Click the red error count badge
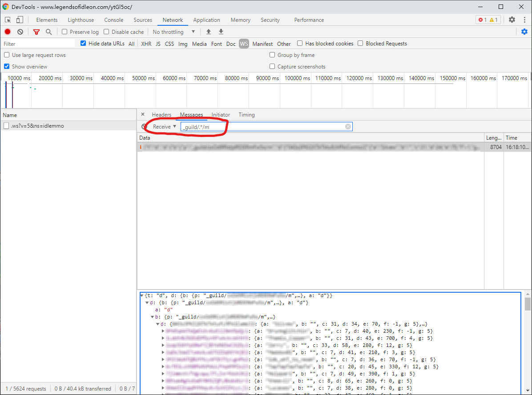 pyautogui.click(x=483, y=20)
